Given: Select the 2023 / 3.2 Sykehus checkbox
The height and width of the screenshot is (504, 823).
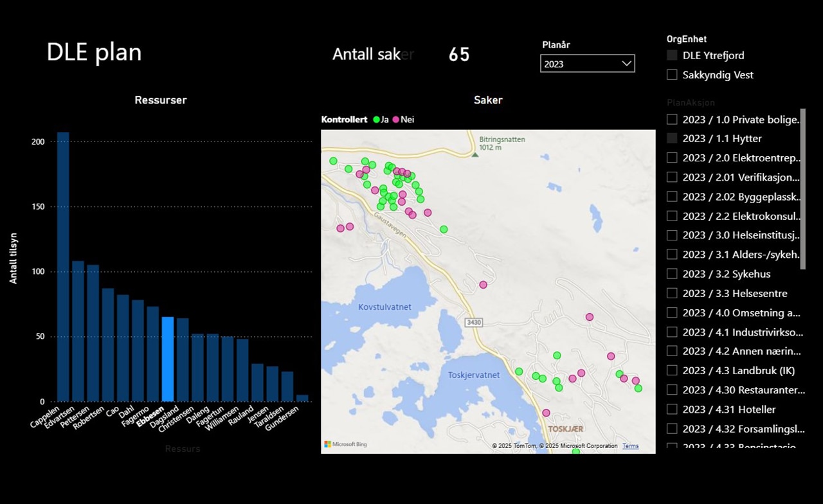Looking at the screenshot, I should pos(672,274).
